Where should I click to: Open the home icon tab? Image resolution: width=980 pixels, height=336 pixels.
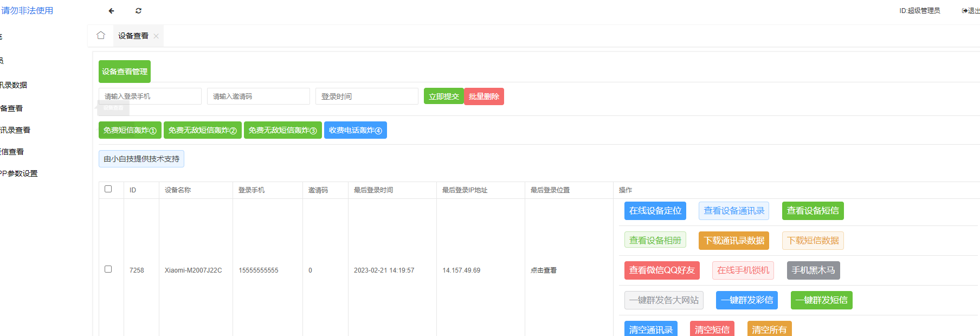[101, 36]
